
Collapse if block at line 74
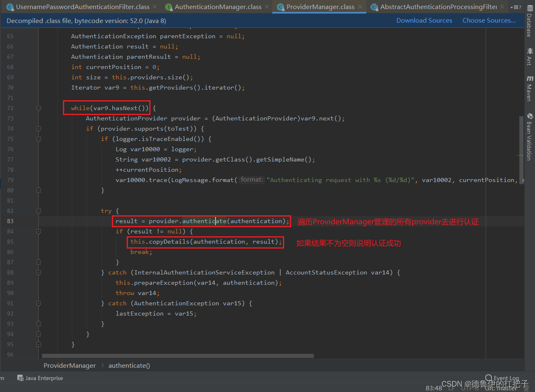point(39,129)
